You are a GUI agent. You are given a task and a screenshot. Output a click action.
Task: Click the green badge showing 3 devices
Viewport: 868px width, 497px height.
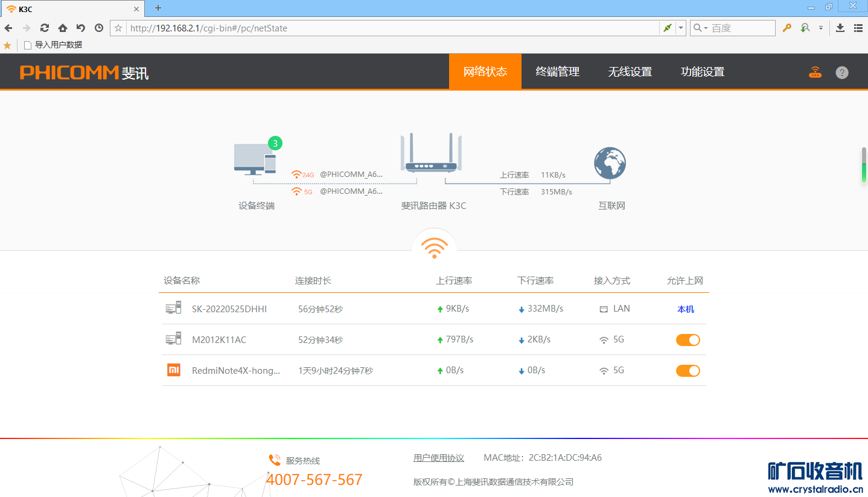click(275, 143)
